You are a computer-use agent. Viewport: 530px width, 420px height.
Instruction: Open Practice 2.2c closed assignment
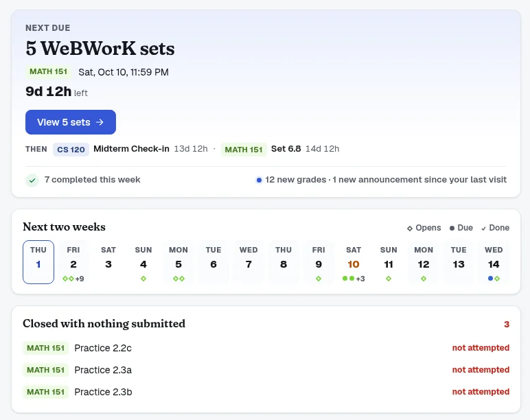click(103, 348)
